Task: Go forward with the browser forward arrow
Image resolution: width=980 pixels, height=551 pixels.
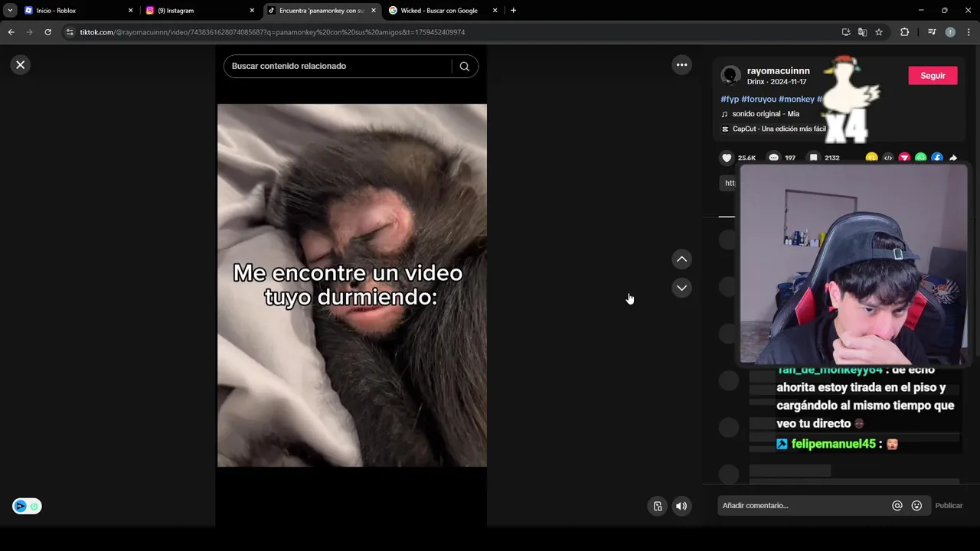Action: (29, 32)
